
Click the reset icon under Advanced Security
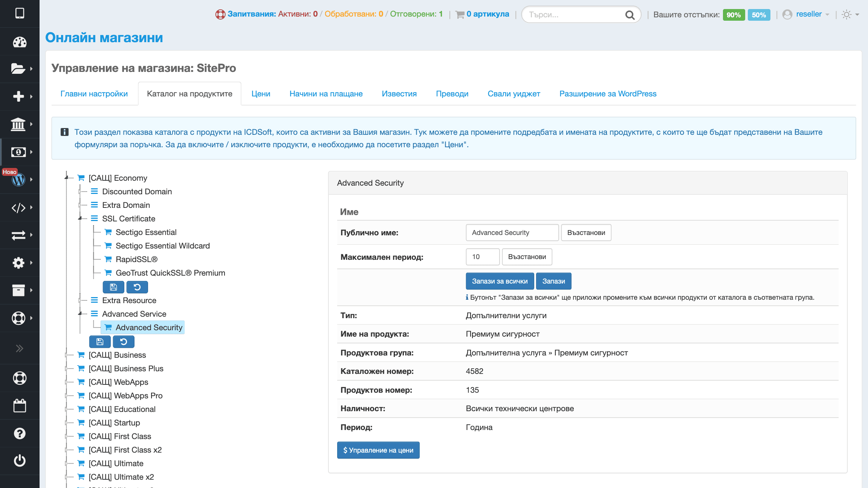click(124, 342)
